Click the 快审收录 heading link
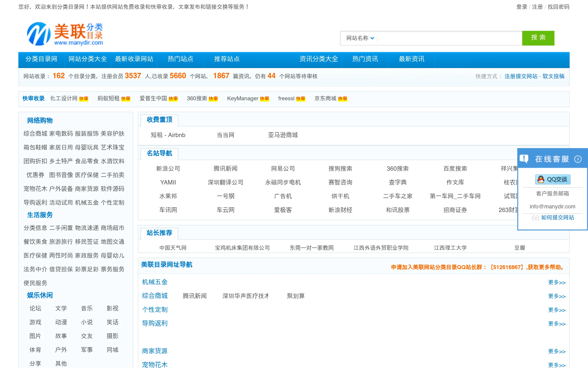Screen dimensions: 588x368 point(34,98)
